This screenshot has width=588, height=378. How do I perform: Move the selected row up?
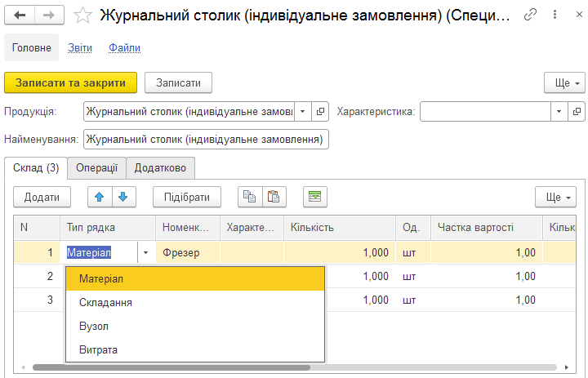pos(100,197)
